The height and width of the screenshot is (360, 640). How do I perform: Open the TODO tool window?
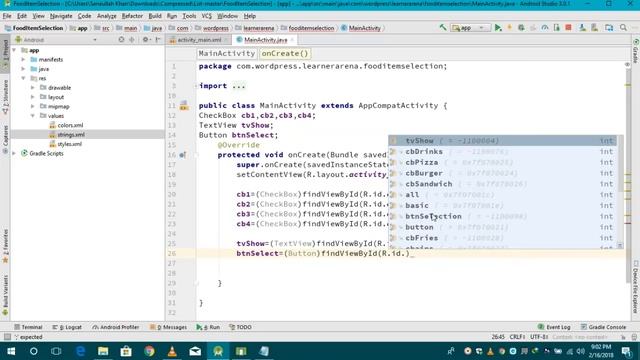240,327
